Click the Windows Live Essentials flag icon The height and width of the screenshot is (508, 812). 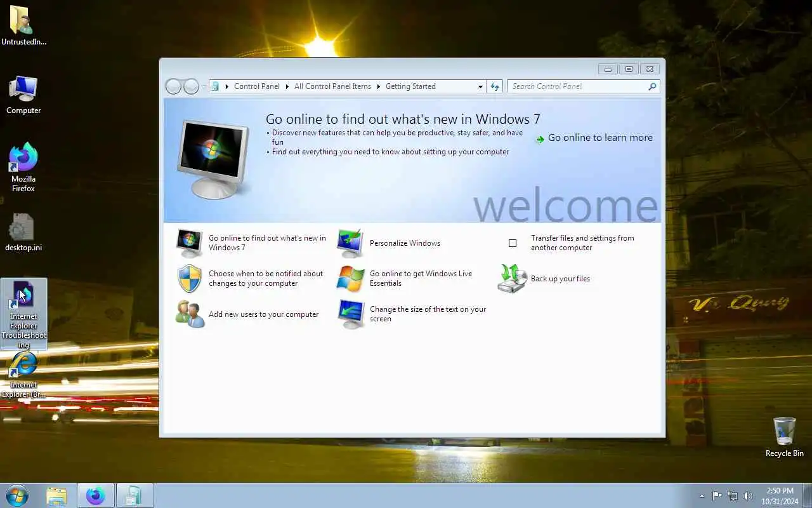tap(350, 279)
